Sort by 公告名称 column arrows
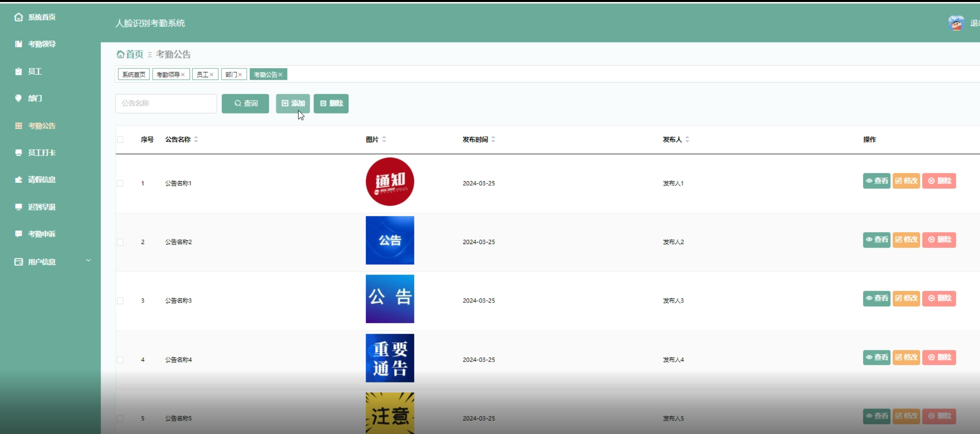Screen dimensions: 980x434 (x=196, y=139)
